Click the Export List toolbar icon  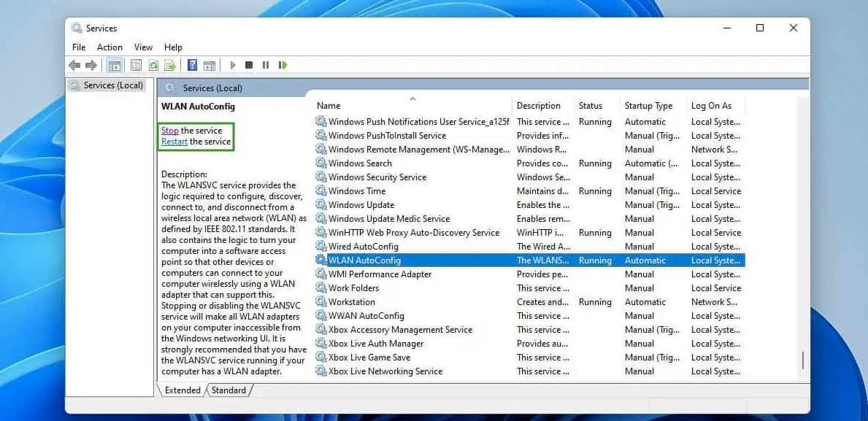[170, 66]
